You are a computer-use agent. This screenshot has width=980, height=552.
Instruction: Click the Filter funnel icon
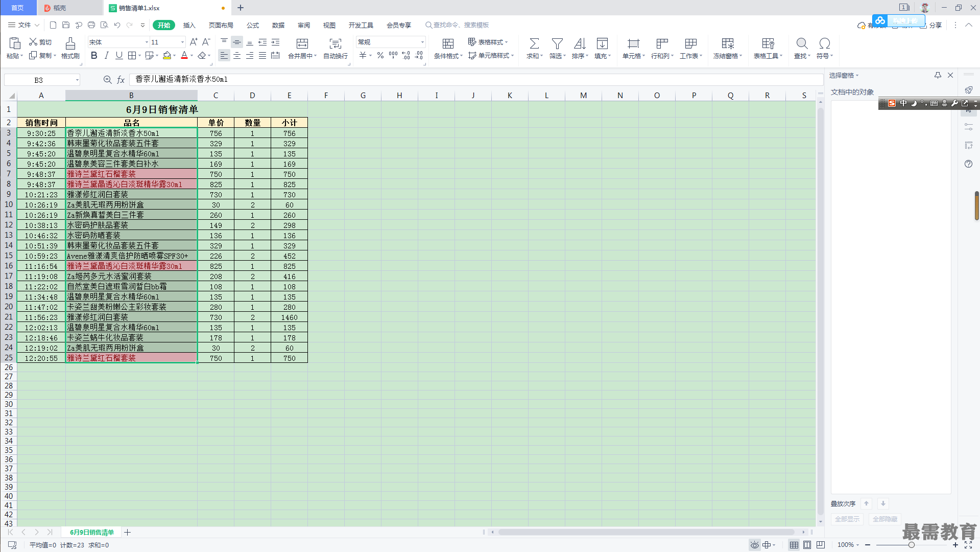tap(557, 43)
